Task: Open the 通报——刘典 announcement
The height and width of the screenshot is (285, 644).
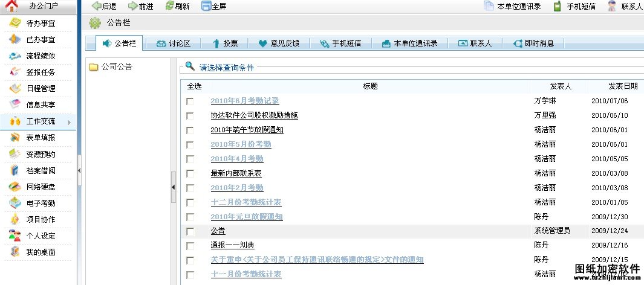Action: pyautogui.click(x=232, y=245)
